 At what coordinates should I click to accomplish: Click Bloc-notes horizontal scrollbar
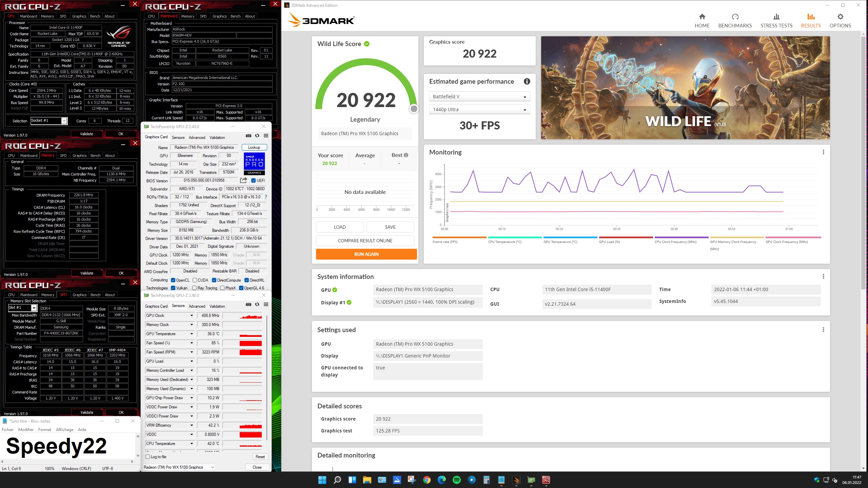coord(67,461)
